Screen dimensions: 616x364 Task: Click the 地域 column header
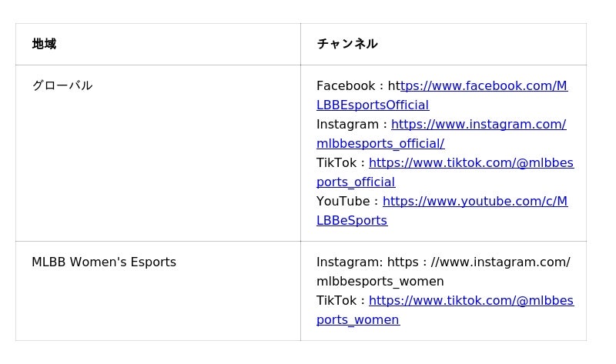[44, 44]
